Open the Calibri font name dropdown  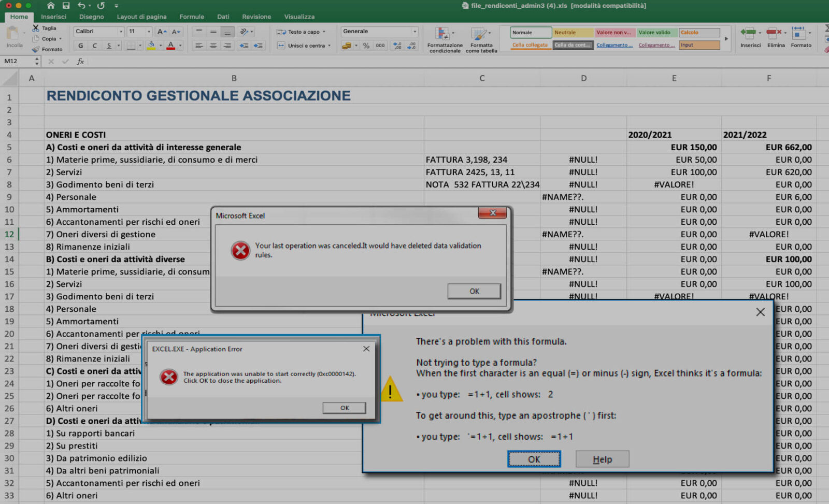pos(121,32)
